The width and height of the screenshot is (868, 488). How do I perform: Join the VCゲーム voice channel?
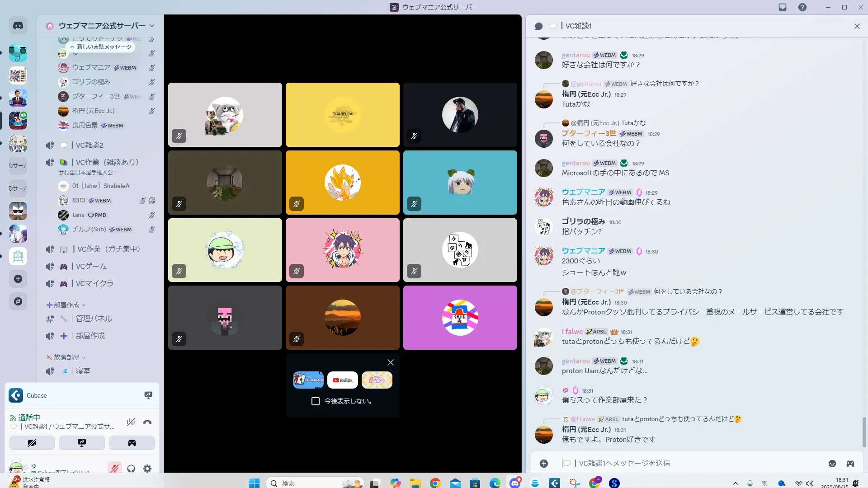[x=91, y=267]
